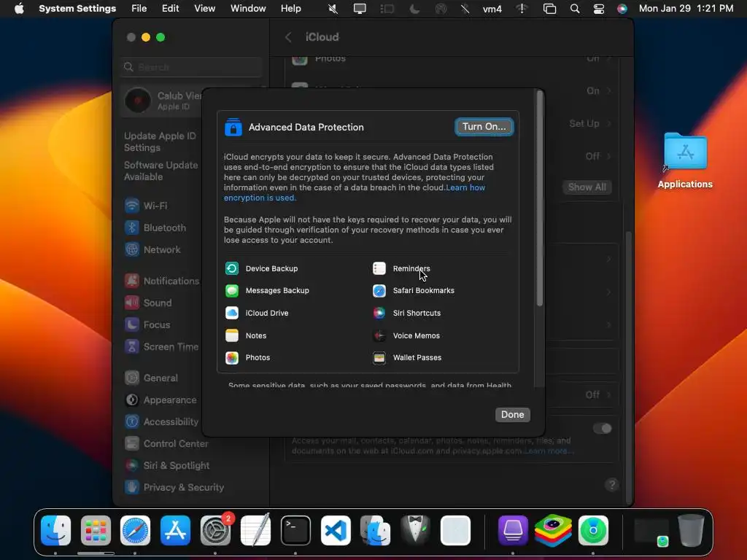The width and height of the screenshot is (747, 560).
Task: Click Show All button in iCloud pane
Action: [587, 187]
